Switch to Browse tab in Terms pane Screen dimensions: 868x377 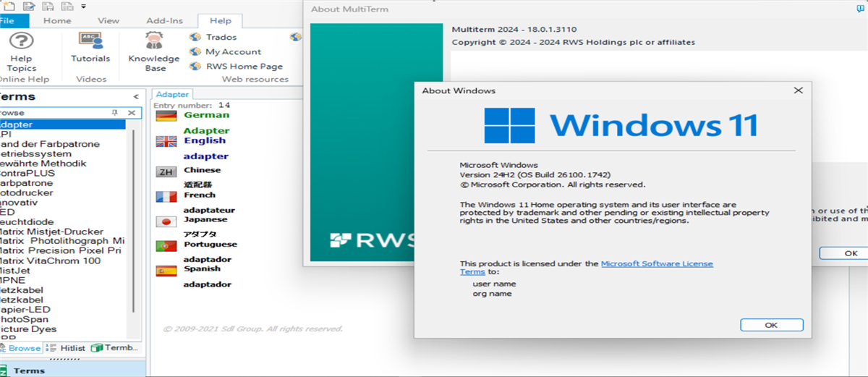21,348
